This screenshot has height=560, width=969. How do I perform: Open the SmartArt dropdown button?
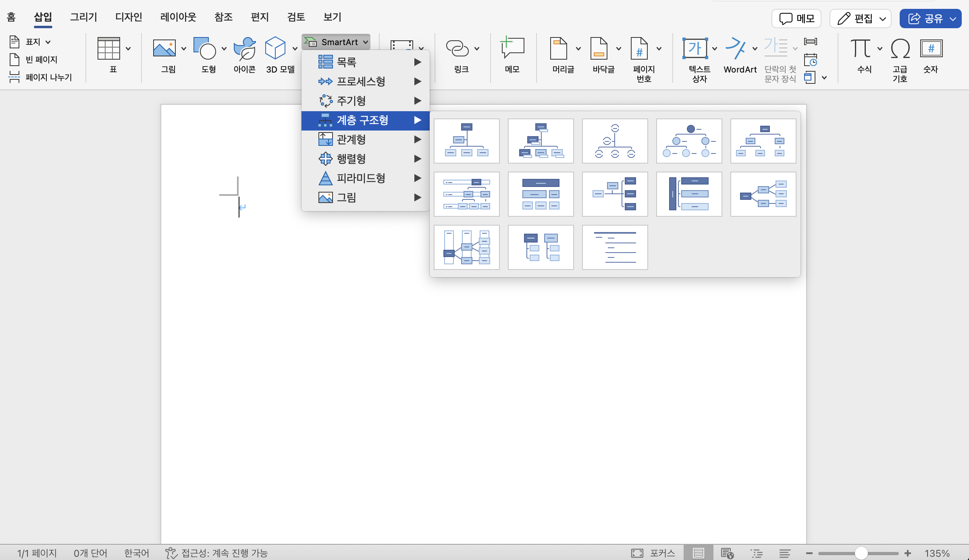[336, 42]
